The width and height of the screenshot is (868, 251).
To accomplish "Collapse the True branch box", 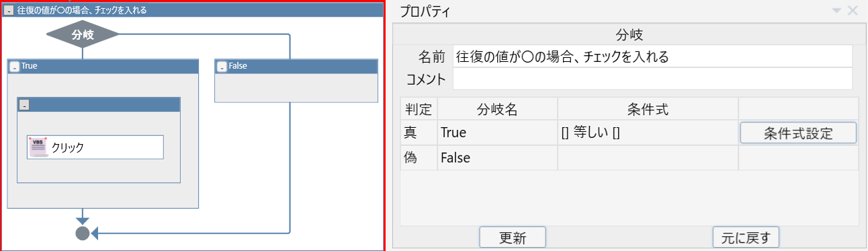I will 14,66.
